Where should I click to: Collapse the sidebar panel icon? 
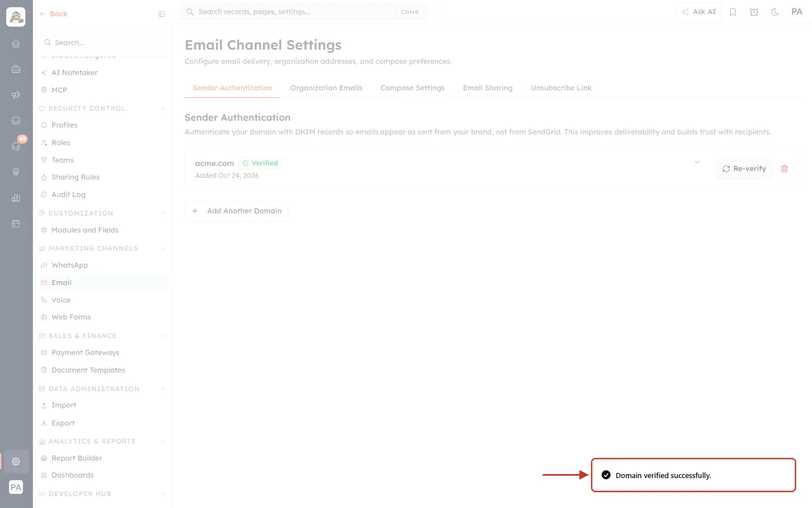click(162, 14)
